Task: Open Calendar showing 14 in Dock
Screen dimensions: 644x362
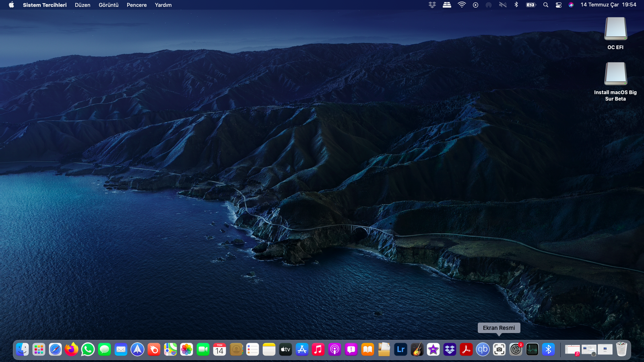Action: tap(219, 349)
